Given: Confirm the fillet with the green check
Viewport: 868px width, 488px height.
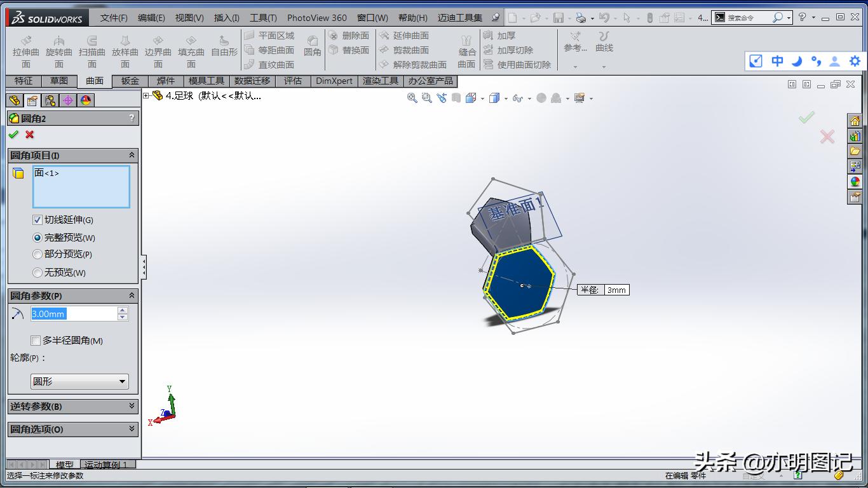Looking at the screenshot, I should [x=14, y=135].
